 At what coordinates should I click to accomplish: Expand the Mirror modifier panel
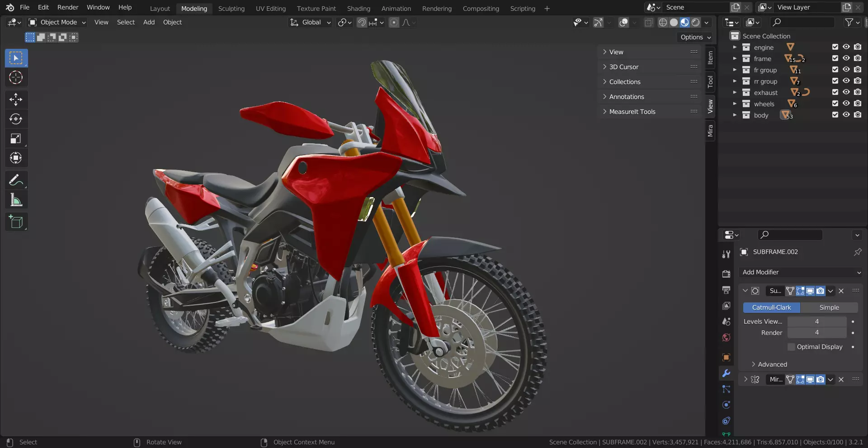tap(745, 379)
